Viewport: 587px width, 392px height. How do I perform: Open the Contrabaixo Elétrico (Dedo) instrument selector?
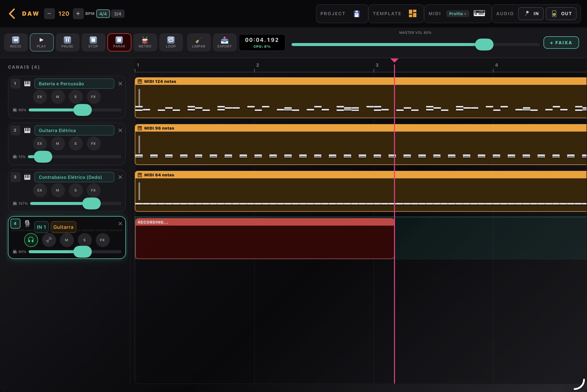pyautogui.click(x=74, y=177)
